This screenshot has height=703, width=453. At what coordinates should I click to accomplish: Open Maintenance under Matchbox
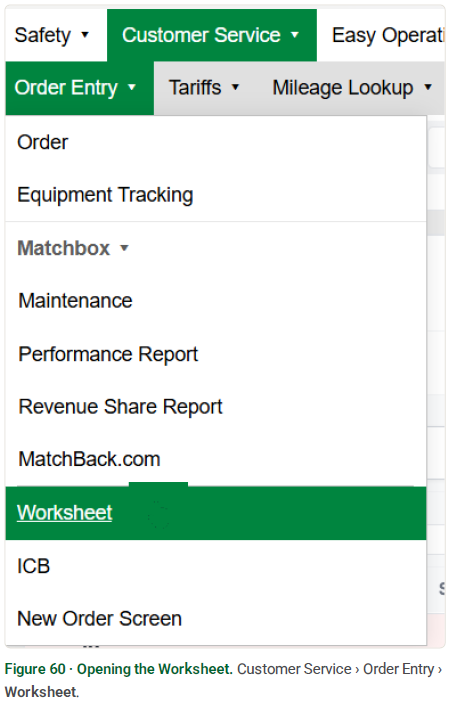(x=216, y=301)
